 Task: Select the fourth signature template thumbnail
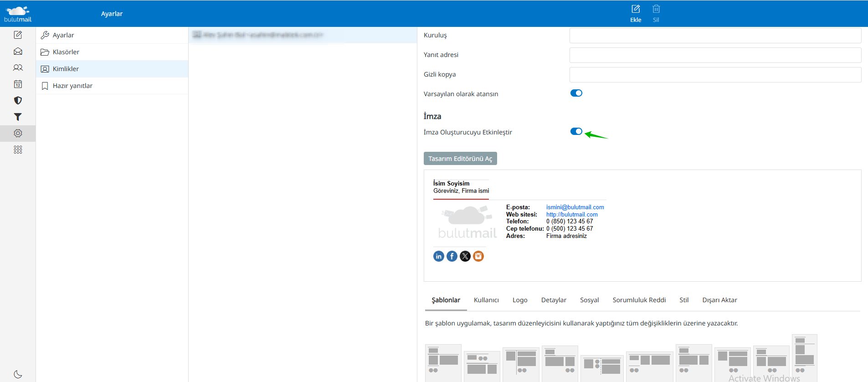tap(560, 364)
